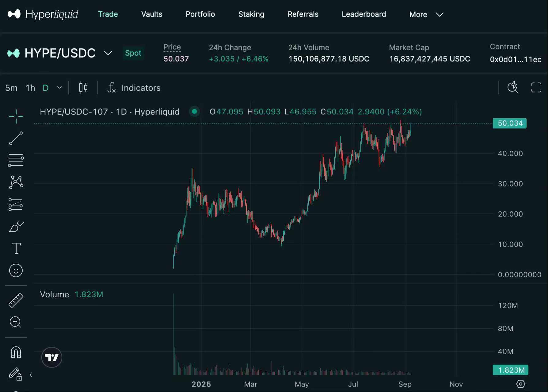The image size is (548, 392).
Task: Collapse the drawing toolbar arrow
Action: (31, 375)
